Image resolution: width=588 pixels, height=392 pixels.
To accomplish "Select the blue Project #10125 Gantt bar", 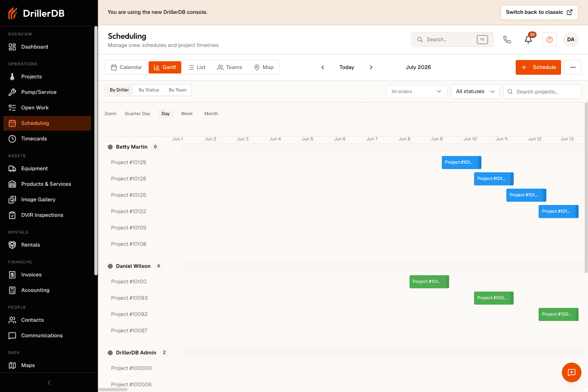I will click(526, 195).
